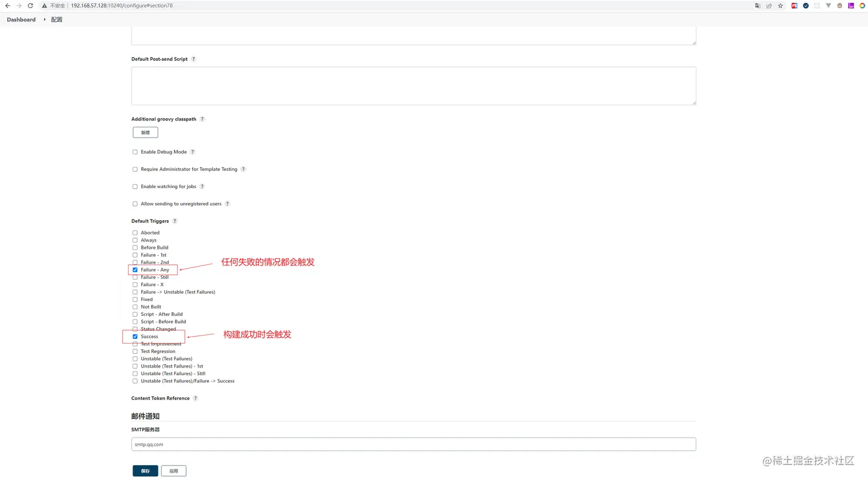Check the Failure - 1st trigger

click(135, 255)
